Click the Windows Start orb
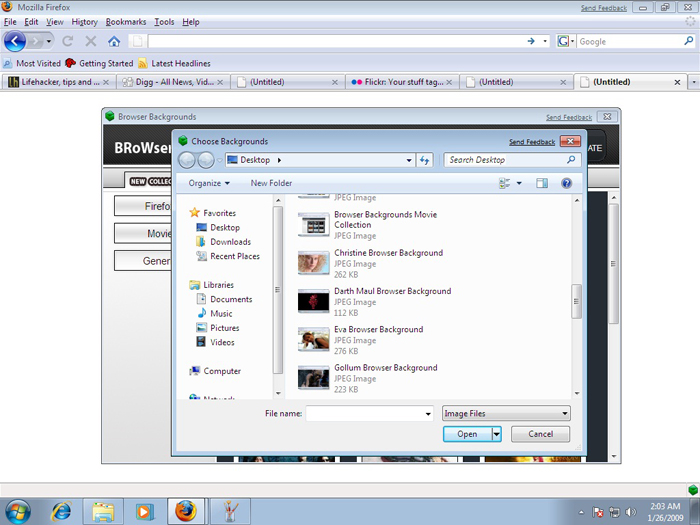The image size is (700, 525). click(18, 511)
